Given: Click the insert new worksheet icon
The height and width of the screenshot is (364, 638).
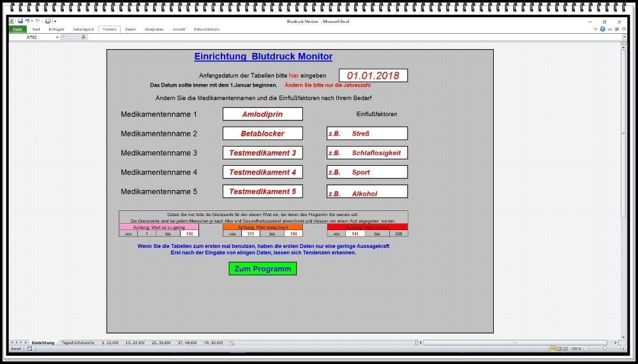Looking at the screenshot, I should coord(232,343).
